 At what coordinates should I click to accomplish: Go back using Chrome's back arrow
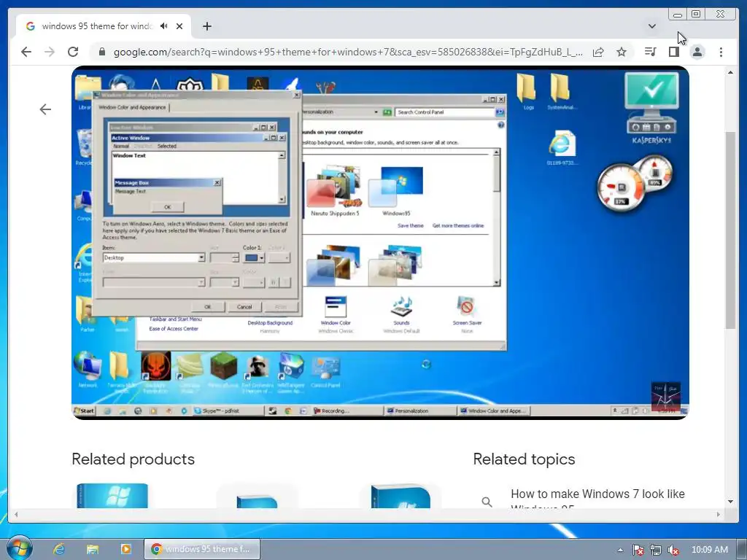(26, 52)
